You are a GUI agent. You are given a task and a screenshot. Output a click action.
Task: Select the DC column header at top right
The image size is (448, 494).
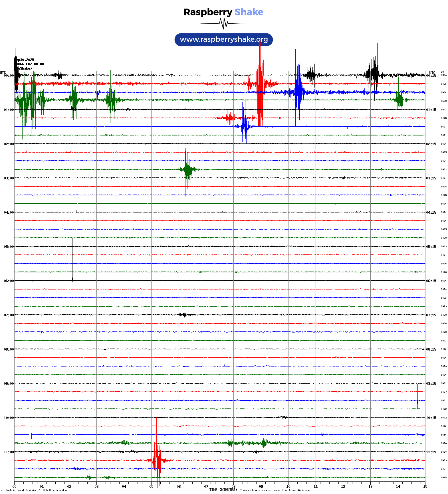[442, 72]
